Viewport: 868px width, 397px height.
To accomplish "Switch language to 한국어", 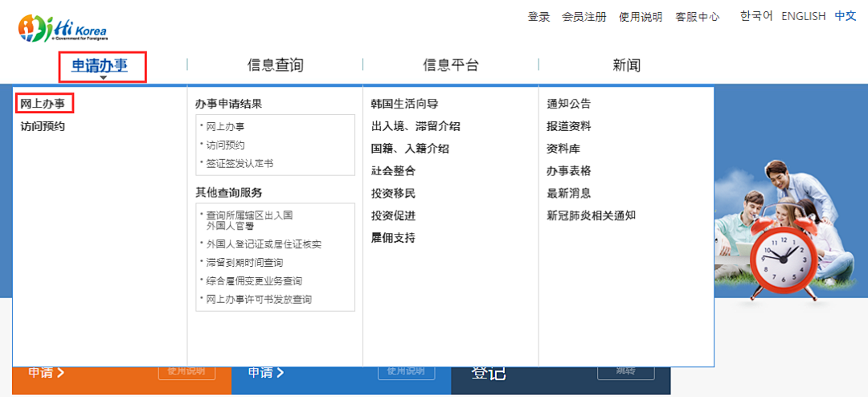I will 756,16.
